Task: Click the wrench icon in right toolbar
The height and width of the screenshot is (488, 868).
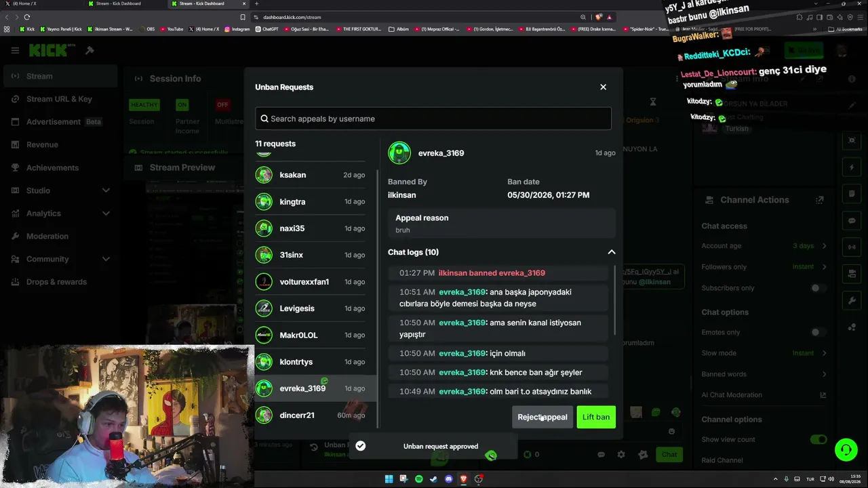Action: pos(852,300)
